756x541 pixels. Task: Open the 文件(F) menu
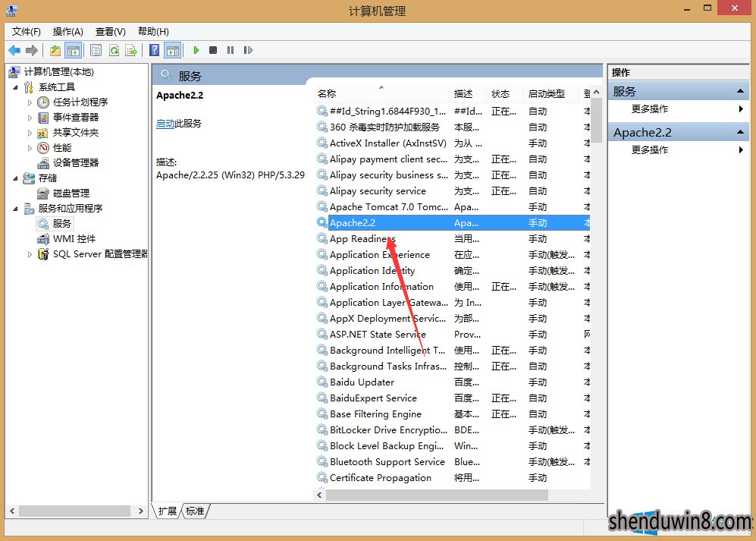27,32
